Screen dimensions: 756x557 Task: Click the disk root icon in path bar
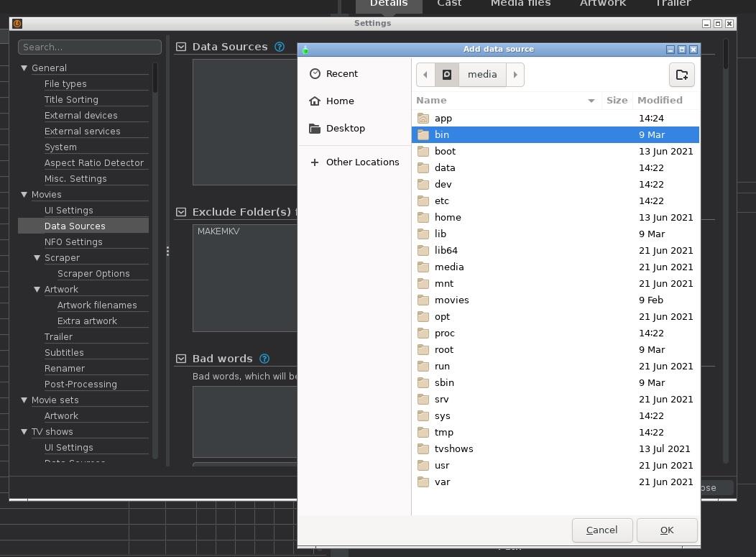point(447,75)
